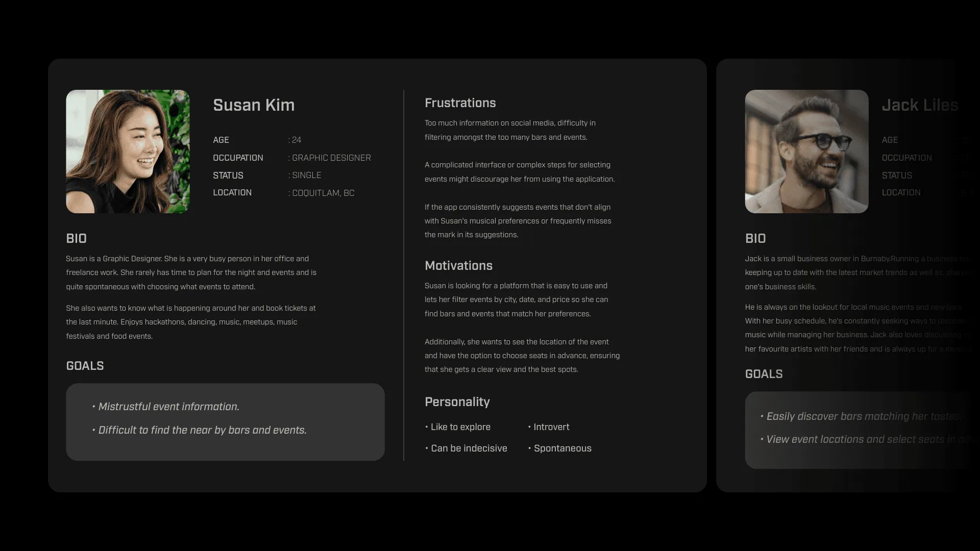Viewport: 980px width, 551px height.
Task: Click the bullet 'Easily discover bars matching her tastes'
Action: tap(861, 416)
